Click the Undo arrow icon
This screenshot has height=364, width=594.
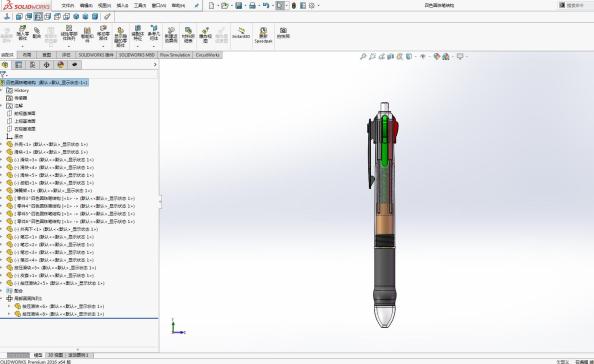(x=266, y=5)
